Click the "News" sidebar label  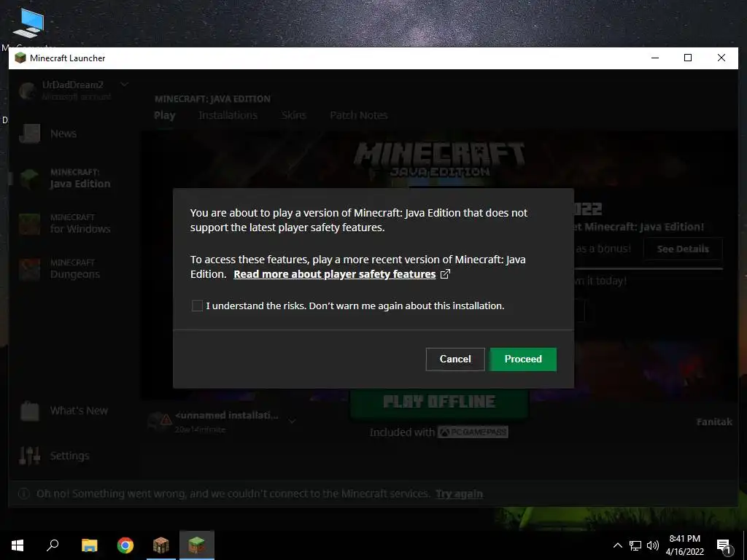(x=63, y=134)
